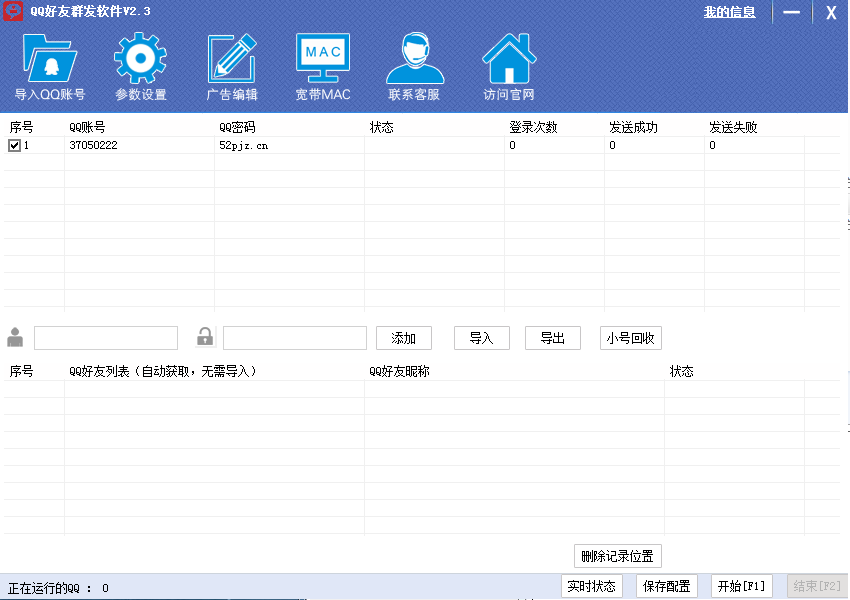The image size is (850, 600).
Task: Open 实时状态 in the status bar
Action: (x=591, y=586)
